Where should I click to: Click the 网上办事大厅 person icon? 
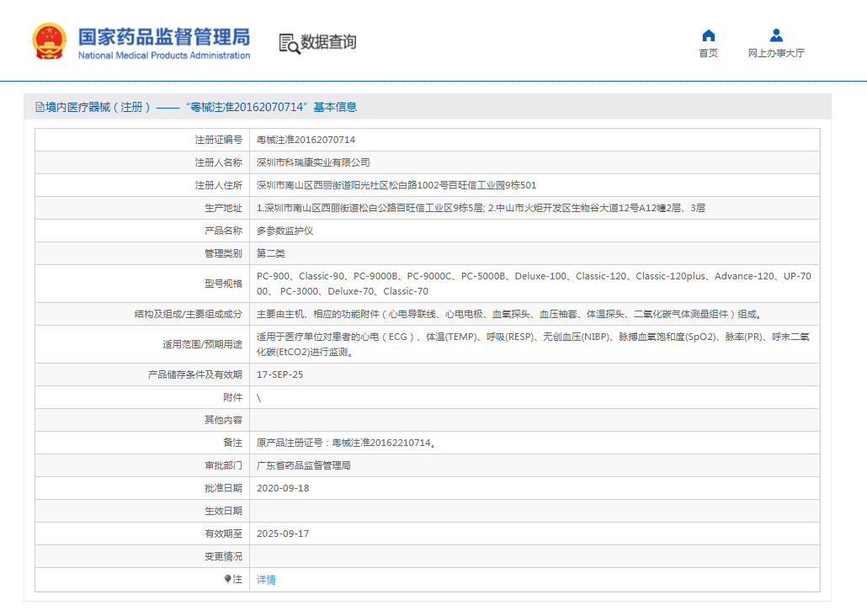[775, 34]
